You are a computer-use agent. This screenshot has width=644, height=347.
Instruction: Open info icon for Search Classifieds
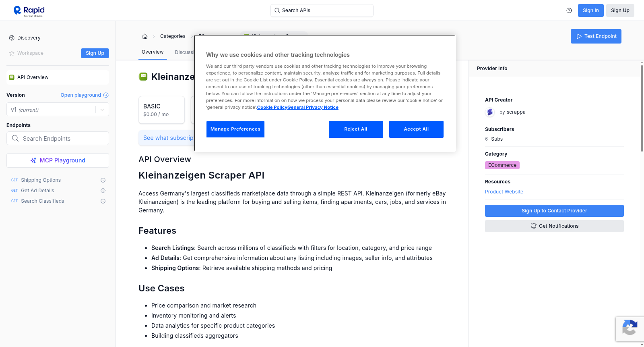103,201
